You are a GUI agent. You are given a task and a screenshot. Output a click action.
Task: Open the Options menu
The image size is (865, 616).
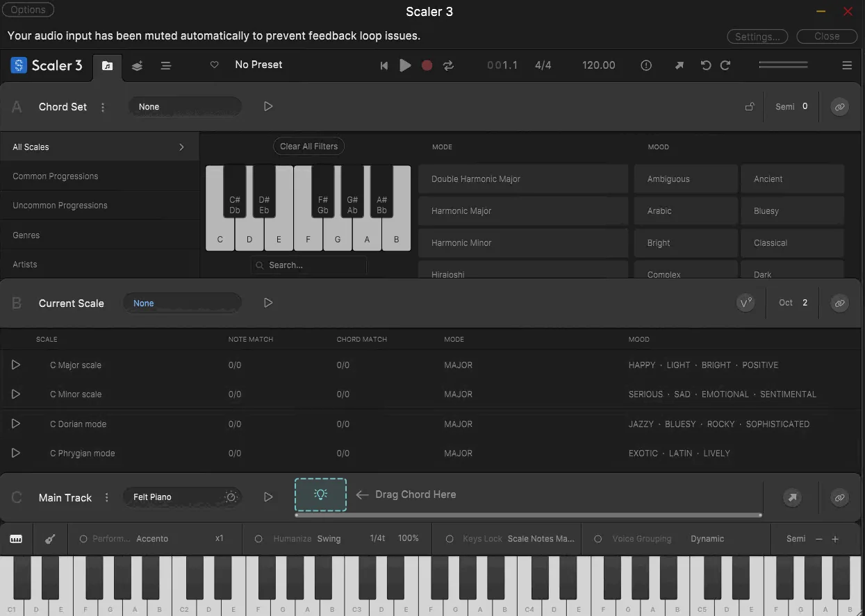28,10
